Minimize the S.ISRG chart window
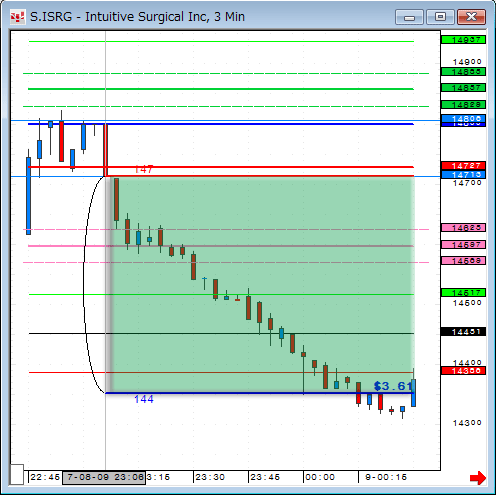The image size is (496, 495). (x=409, y=17)
